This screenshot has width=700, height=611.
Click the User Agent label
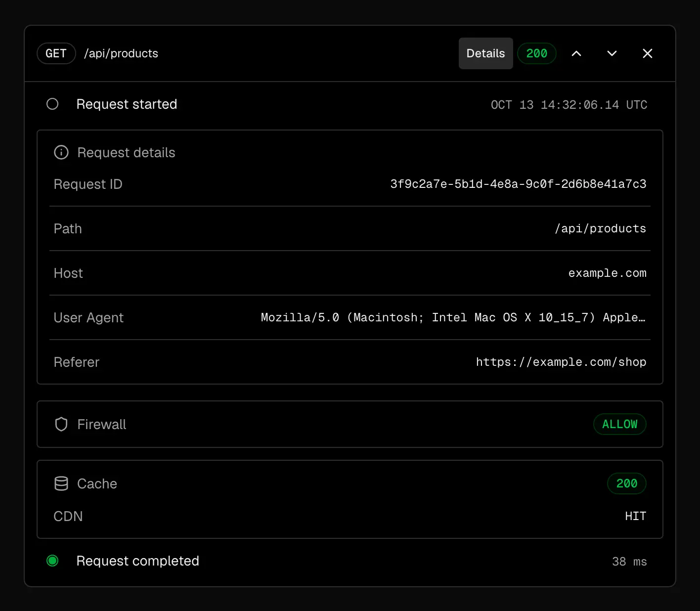point(88,317)
